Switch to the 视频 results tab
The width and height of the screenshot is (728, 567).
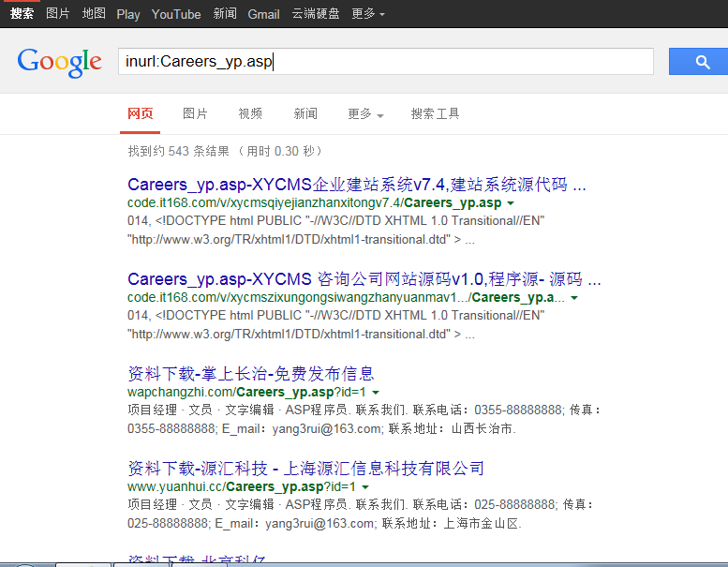coord(250,113)
